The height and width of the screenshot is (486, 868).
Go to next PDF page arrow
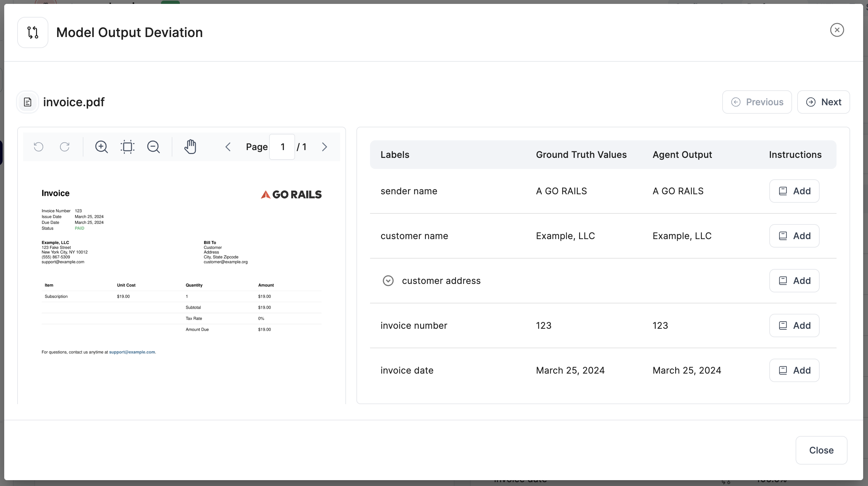click(325, 147)
